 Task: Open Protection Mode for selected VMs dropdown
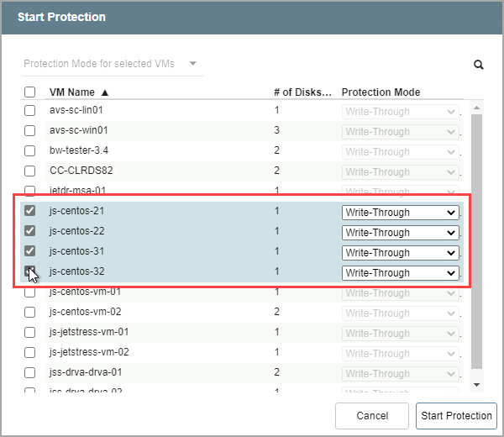[111, 64]
